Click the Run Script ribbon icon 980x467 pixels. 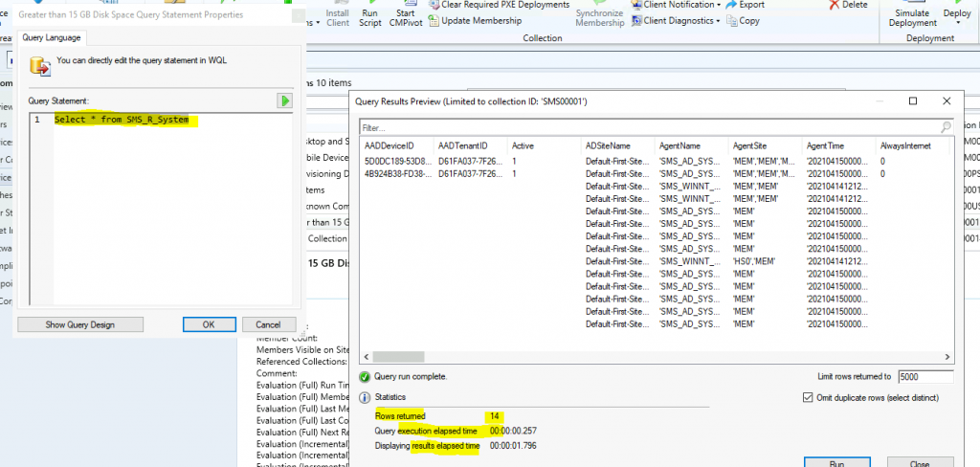tap(370, 14)
